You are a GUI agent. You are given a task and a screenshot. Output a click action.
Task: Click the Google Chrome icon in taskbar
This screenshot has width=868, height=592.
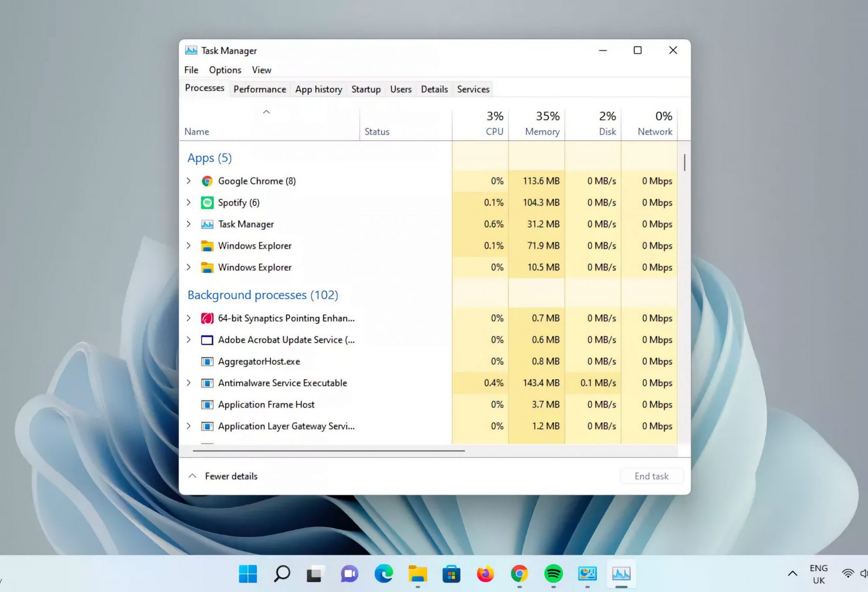519,574
